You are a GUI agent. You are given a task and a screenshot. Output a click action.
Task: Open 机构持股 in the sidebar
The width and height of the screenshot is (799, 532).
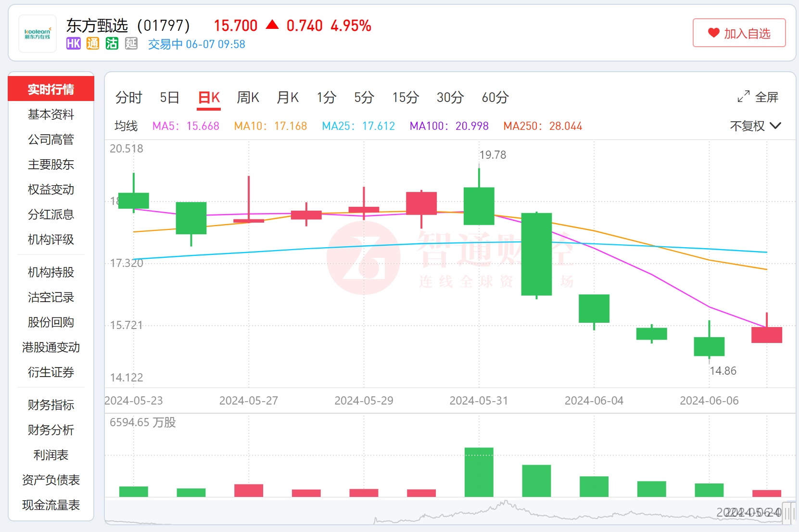51,272
